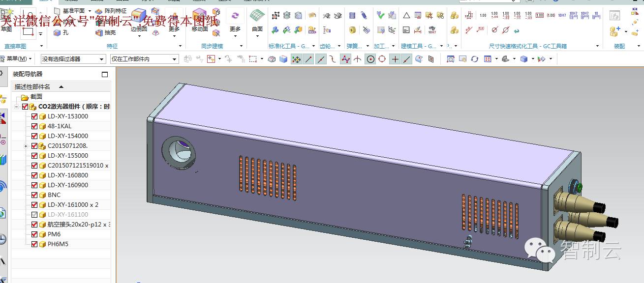
Task: Apply the plain 1.00 dimension format
Action: pos(483,16)
